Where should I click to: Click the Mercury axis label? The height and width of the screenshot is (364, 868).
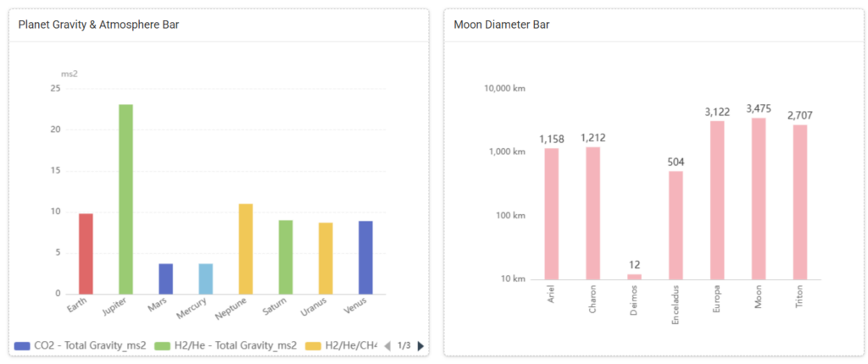pyautogui.click(x=192, y=309)
